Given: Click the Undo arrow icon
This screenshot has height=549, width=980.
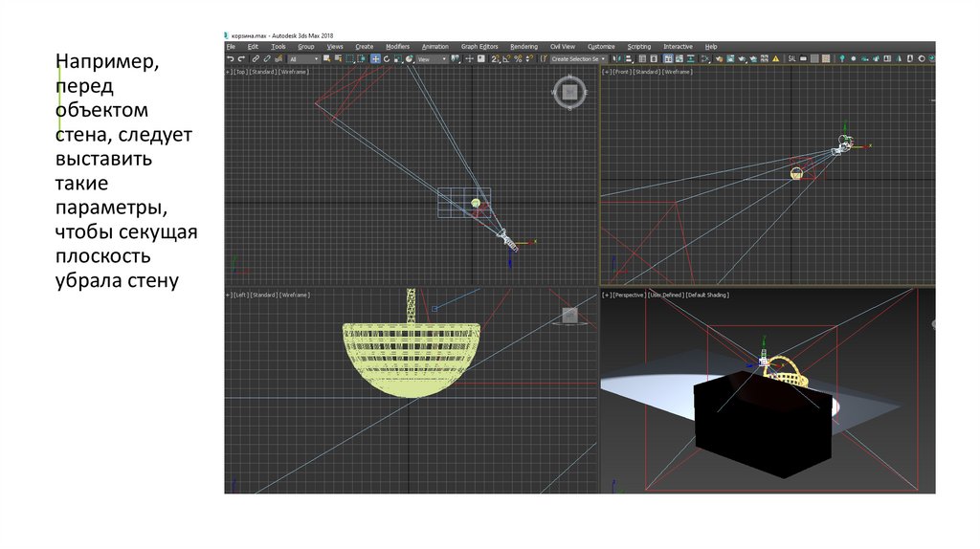Looking at the screenshot, I should (x=231, y=58).
